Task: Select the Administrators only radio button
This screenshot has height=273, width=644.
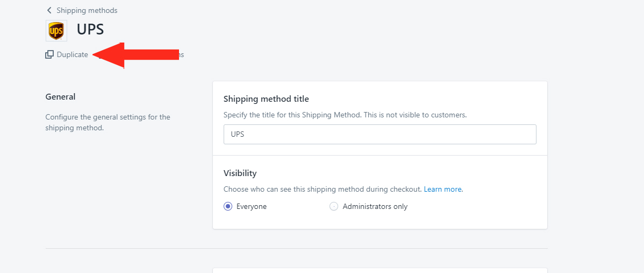Action: click(x=334, y=206)
